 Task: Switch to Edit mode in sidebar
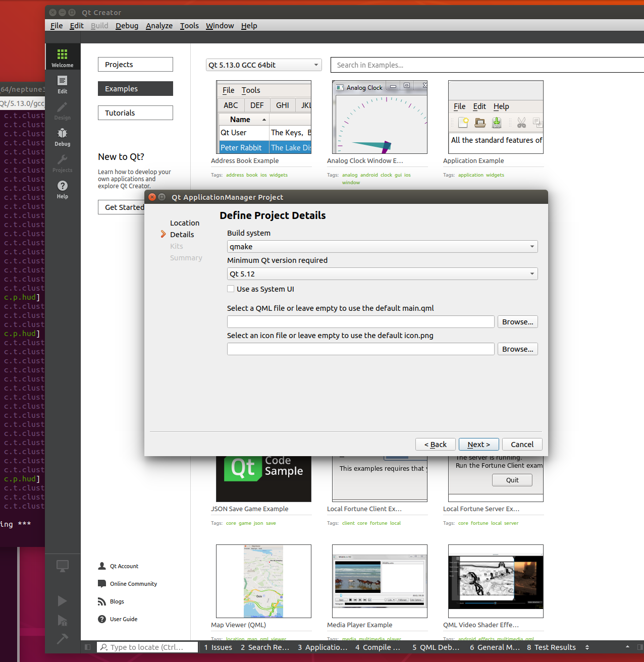(x=62, y=84)
